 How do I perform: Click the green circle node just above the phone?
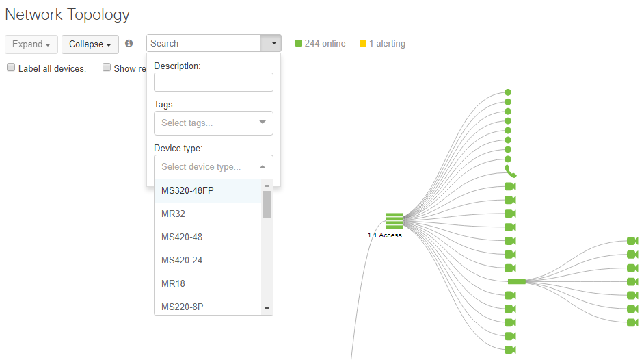(x=508, y=159)
